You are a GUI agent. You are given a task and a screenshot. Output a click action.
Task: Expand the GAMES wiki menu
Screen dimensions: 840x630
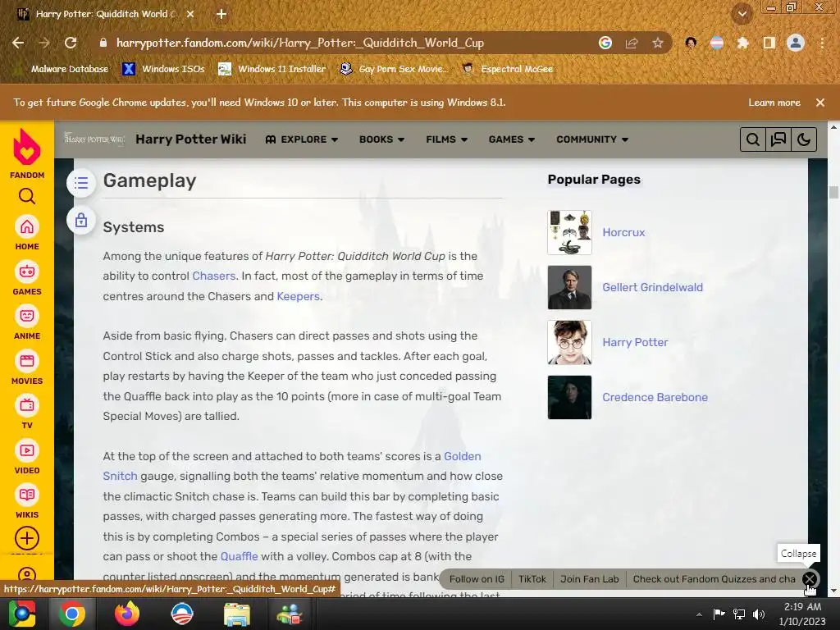point(512,139)
